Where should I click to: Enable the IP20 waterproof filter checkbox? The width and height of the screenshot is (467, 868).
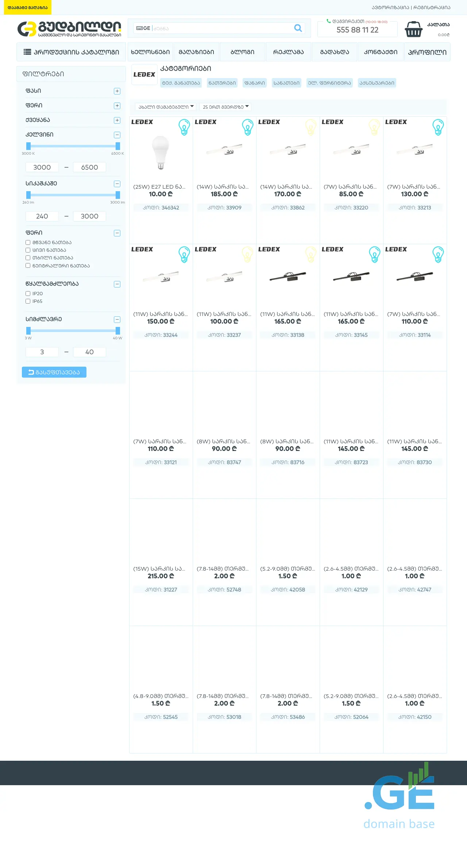tap(28, 293)
